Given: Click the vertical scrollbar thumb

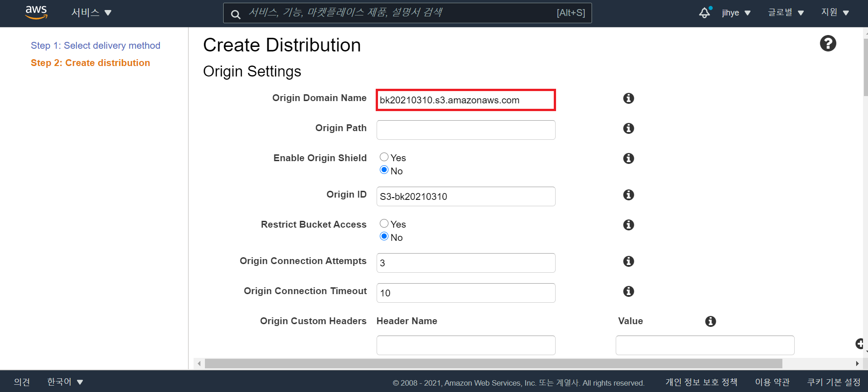Looking at the screenshot, I should (x=865, y=67).
